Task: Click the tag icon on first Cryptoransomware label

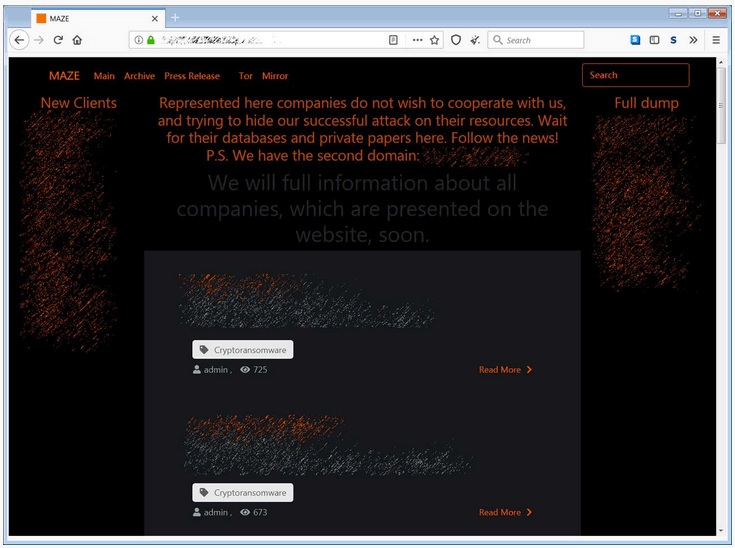Action: pos(204,350)
